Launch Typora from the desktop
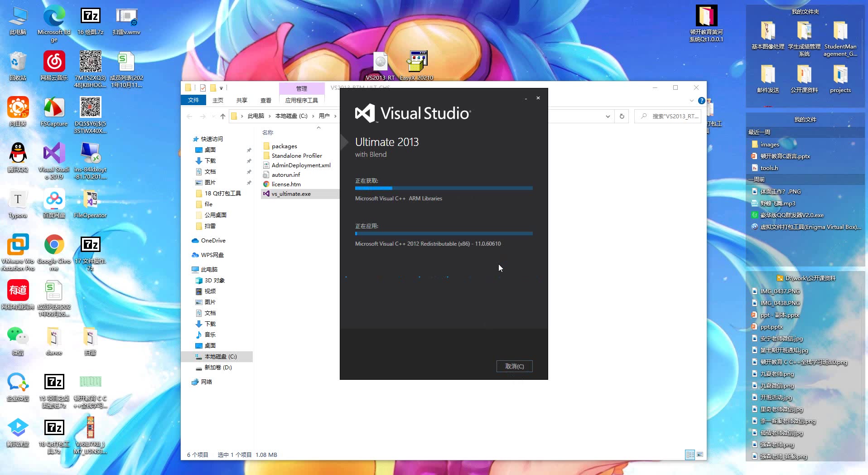 (x=18, y=203)
